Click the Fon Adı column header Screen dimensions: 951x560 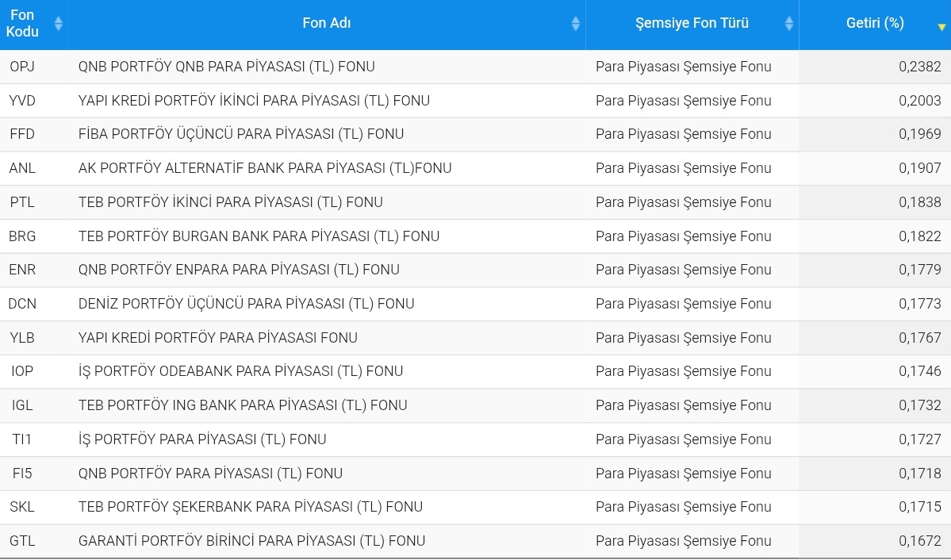coord(327,24)
